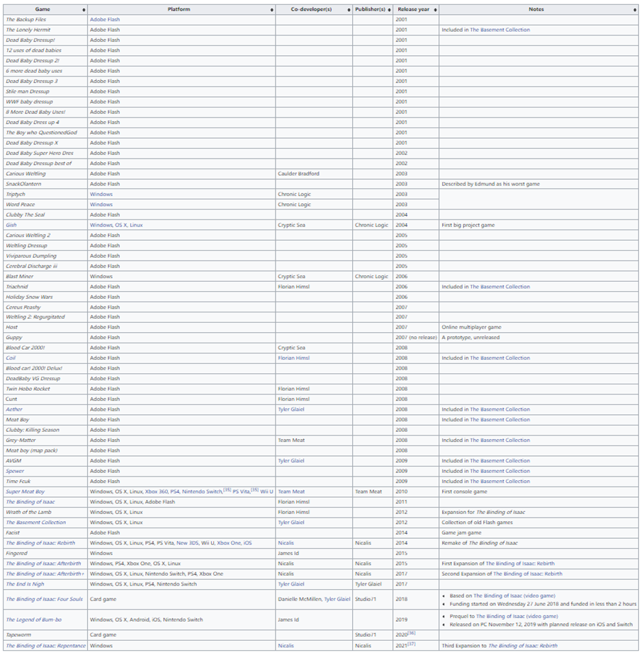Click video game link in Bum-bo notes

click(517, 617)
